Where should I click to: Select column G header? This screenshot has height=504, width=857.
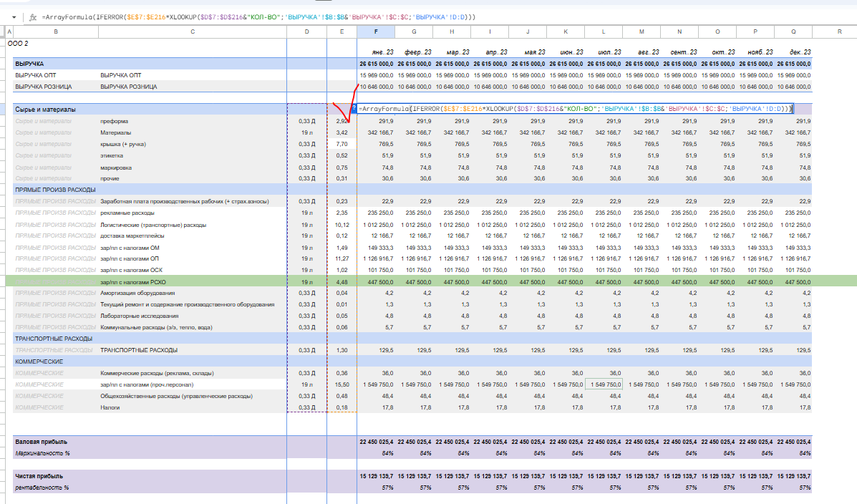tap(415, 31)
